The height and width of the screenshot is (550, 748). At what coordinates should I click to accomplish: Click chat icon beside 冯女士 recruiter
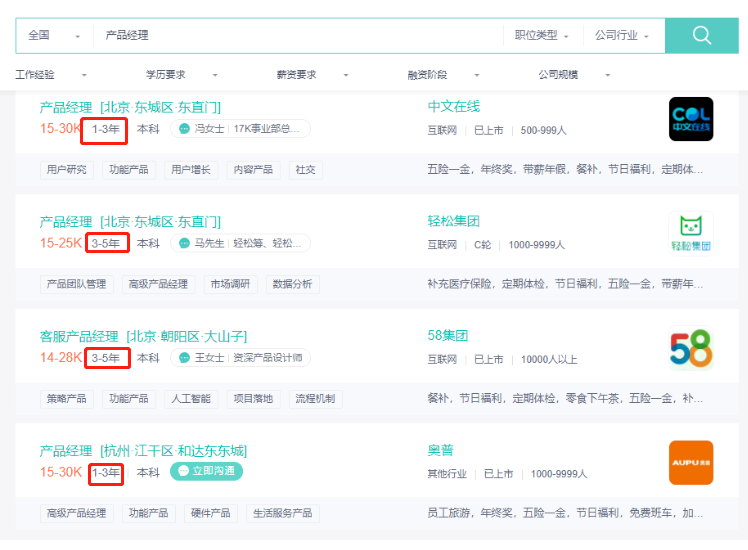[184, 129]
